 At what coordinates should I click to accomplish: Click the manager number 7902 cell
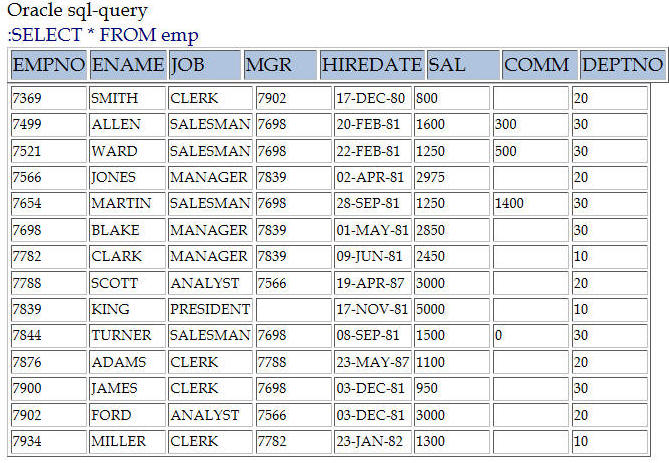click(x=294, y=98)
